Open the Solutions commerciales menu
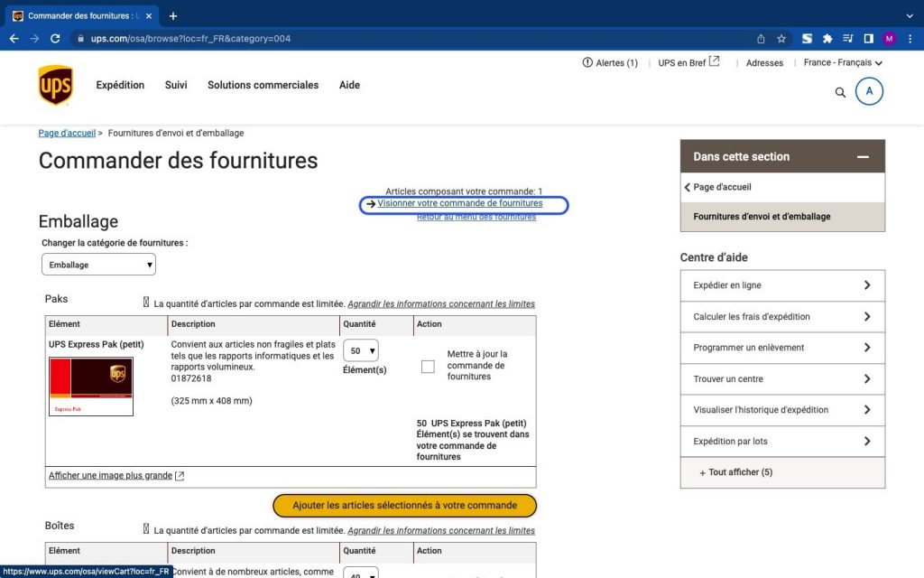The width and height of the screenshot is (924, 578). click(263, 85)
